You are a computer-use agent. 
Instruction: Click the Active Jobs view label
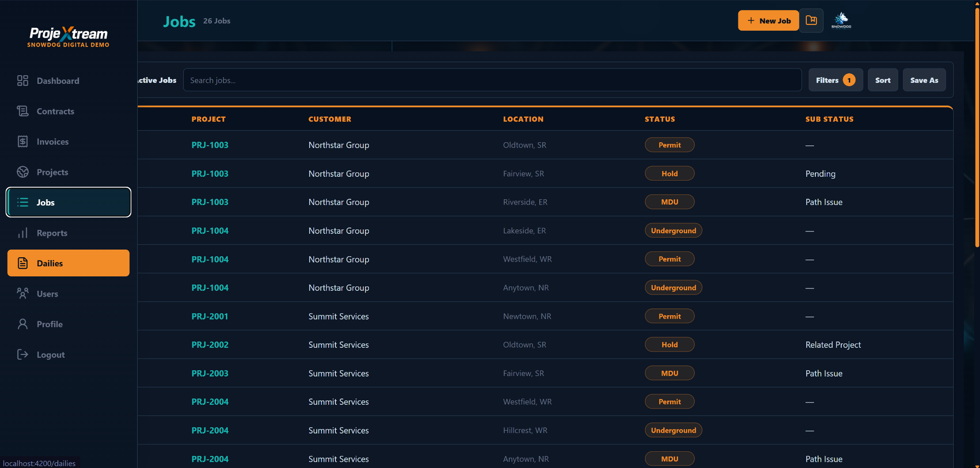157,80
